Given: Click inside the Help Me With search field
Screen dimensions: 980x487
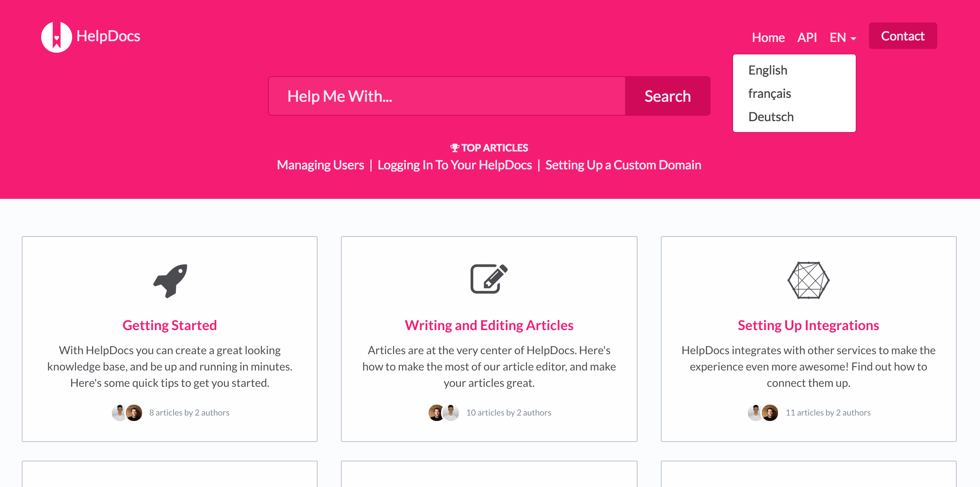Looking at the screenshot, I should 446,96.
